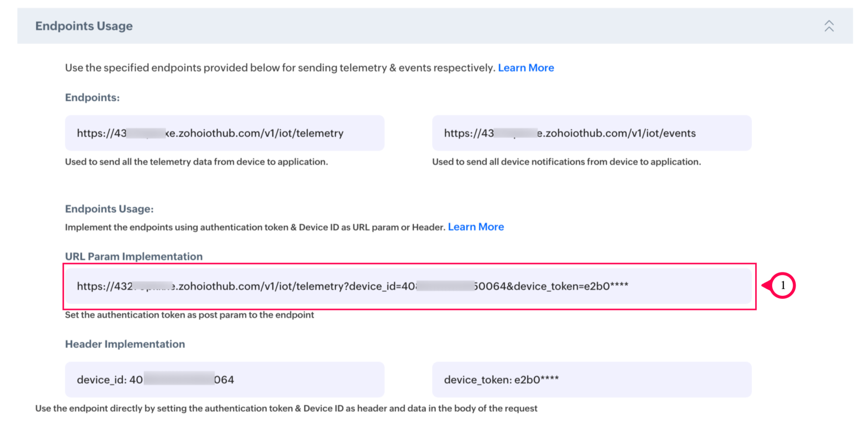Open Learn More link about telemetry & events
The image size is (868, 446).
pos(526,68)
